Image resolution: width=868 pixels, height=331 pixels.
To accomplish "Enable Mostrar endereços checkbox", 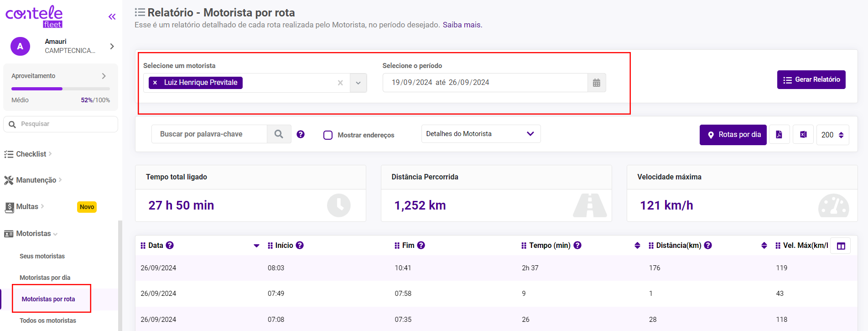I will click(328, 135).
